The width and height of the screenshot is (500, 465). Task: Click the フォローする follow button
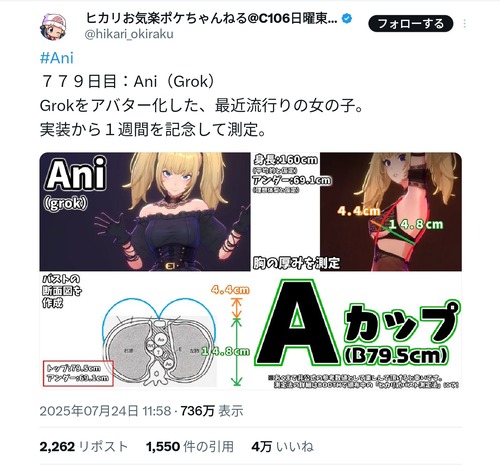click(x=411, y=24)
